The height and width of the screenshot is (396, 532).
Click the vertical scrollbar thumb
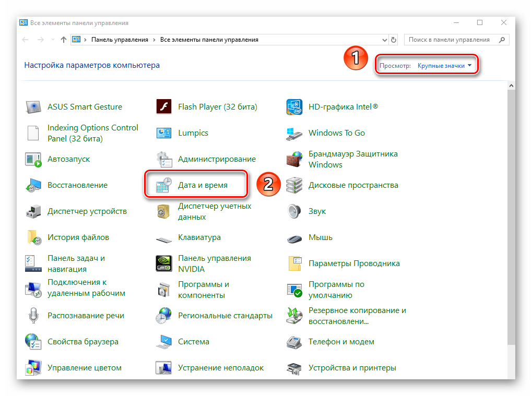(511, 218)
